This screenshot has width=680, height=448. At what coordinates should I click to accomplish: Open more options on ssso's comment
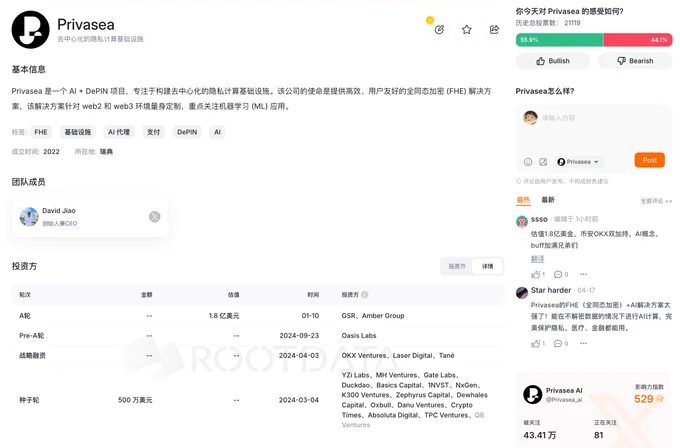(x=583, y=274)
